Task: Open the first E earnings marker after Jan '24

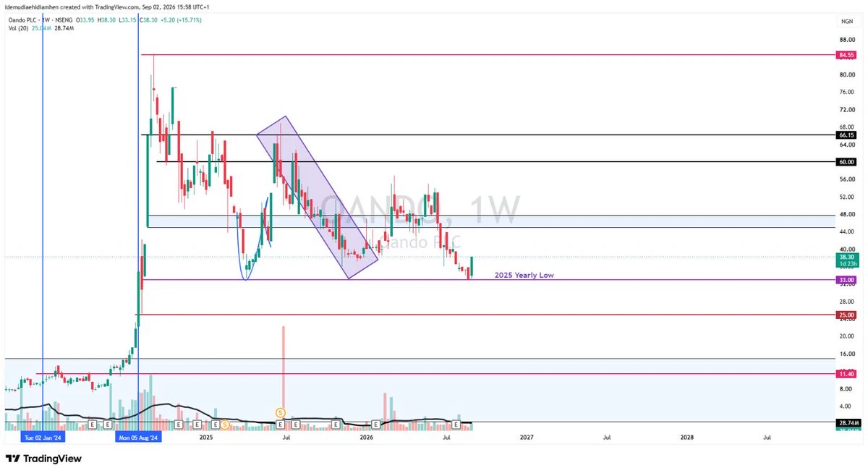Action: [x=93, y=423]
